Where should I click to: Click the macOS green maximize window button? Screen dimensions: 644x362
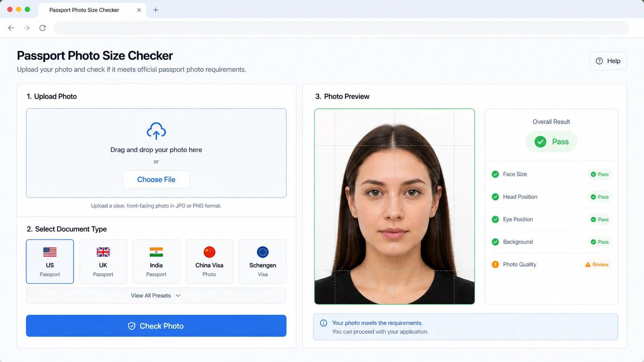pyautogui.click(x=27, y=9)
